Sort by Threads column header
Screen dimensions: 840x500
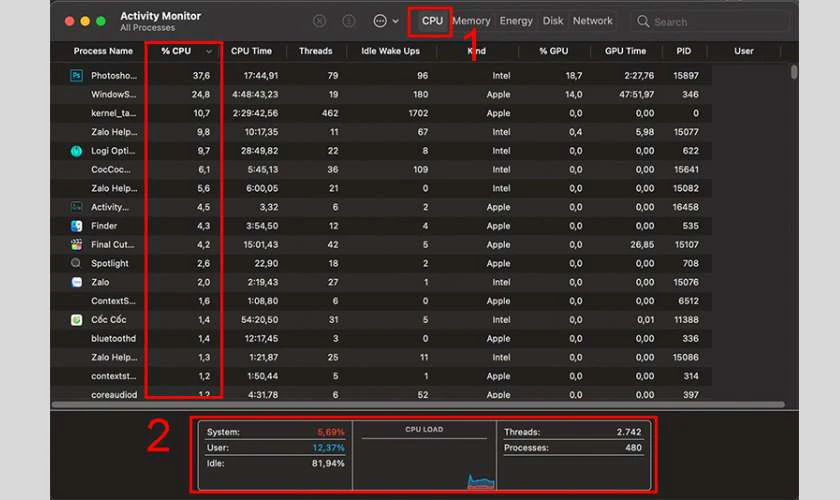coord(316,51)
